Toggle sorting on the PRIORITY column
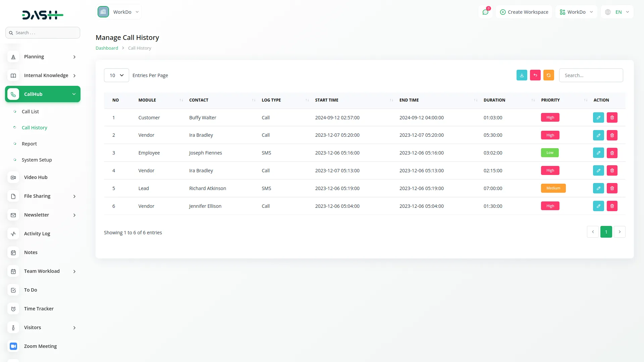 pyautogui.click(x=586, y=100)
